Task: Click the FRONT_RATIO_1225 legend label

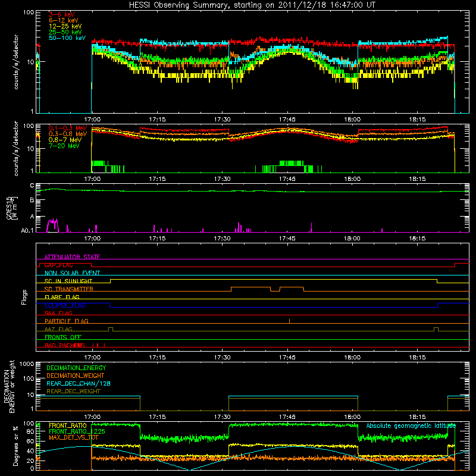Action: (77, 431)
